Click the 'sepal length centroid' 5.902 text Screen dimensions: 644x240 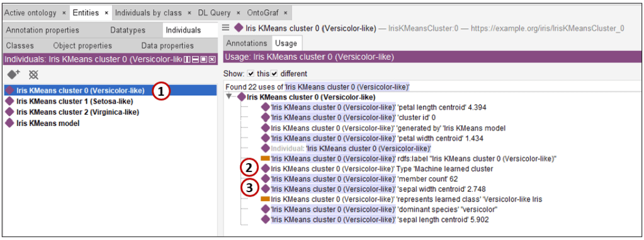point(443,220)
